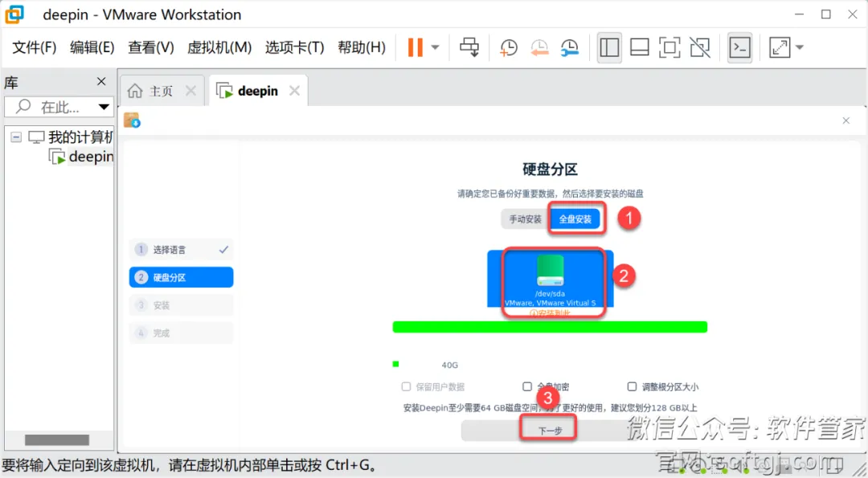Select step 安装 in installer sidebar
Image resolution: width=868 pixels, height=478 pixels.
tap(181, 304)
